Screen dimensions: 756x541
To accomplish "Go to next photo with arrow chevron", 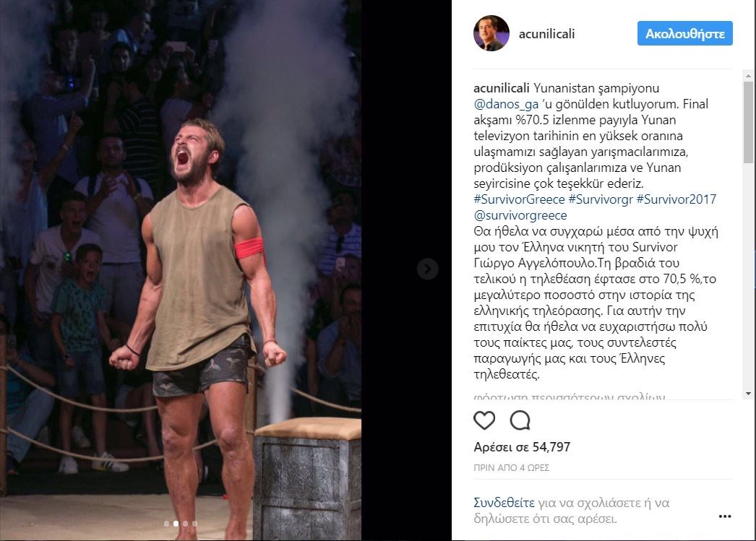I will (427, 269).
